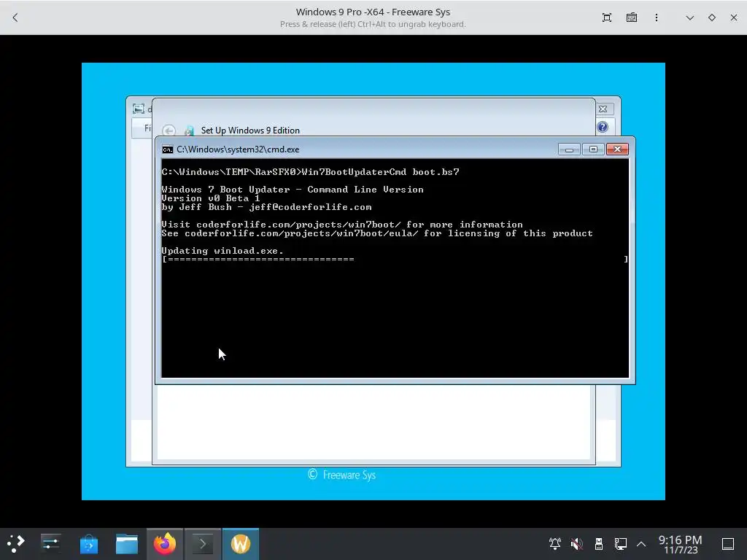Expand hidden system tray icons

coord(641,544)
